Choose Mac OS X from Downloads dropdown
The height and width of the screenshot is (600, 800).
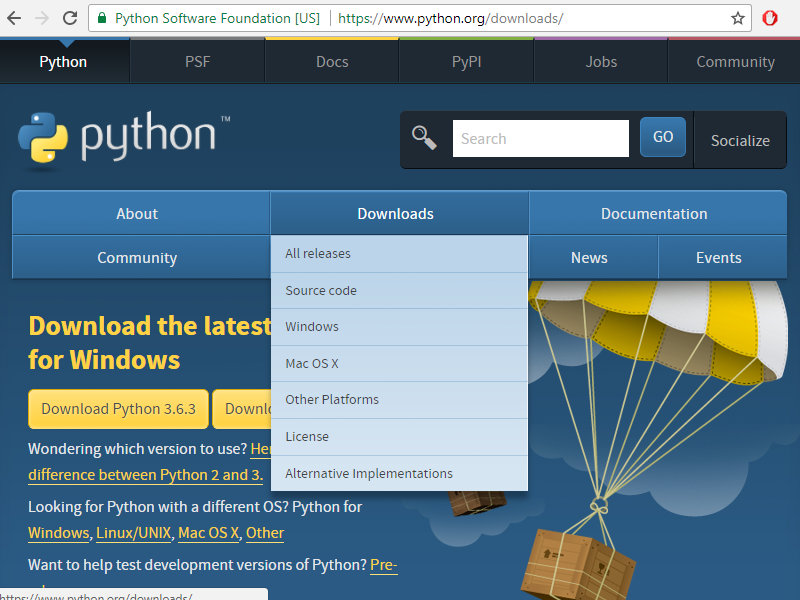(399, 363)
